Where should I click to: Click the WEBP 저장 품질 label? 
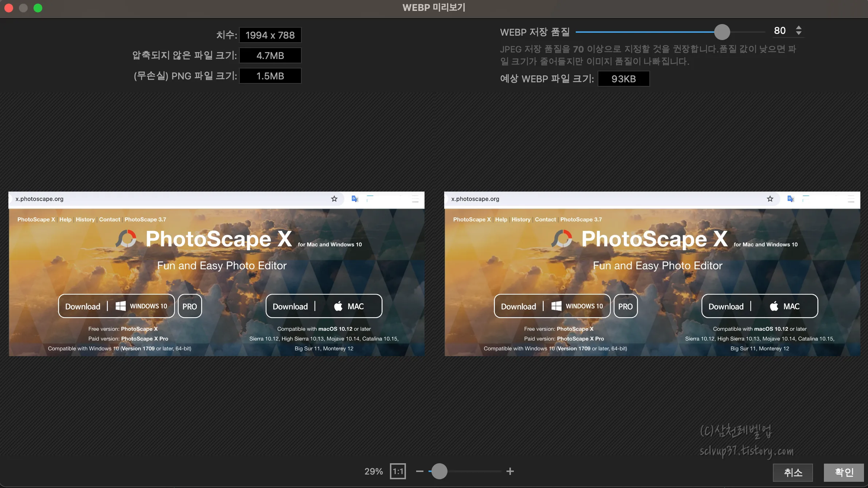(x=535, y=32)
